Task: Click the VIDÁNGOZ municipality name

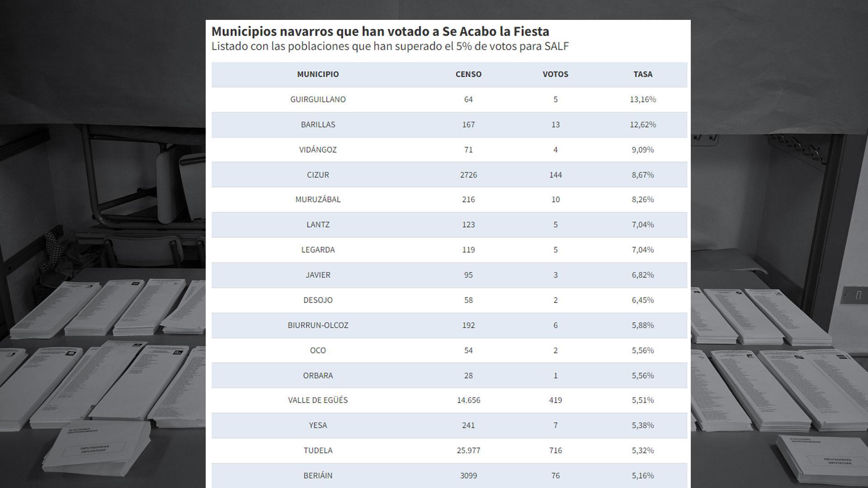Action: (x=318, y=150)
